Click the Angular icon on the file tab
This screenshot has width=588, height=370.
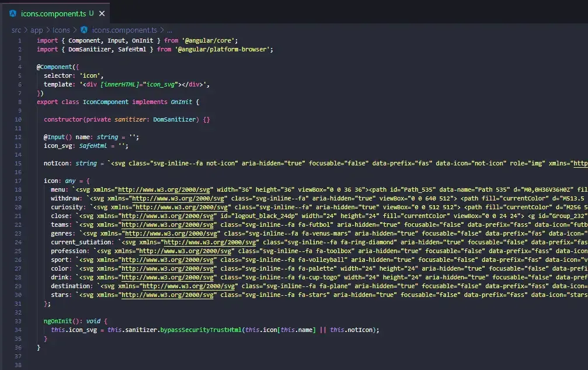[x=12, y=13]
